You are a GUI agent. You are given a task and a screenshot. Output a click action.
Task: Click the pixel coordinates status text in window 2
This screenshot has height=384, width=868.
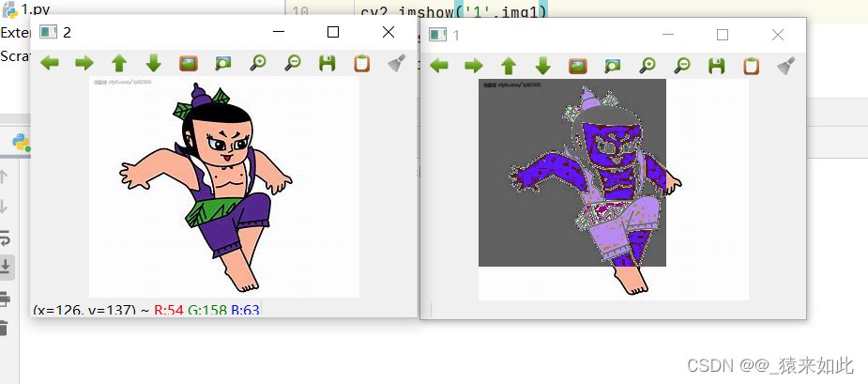(146, 310)
